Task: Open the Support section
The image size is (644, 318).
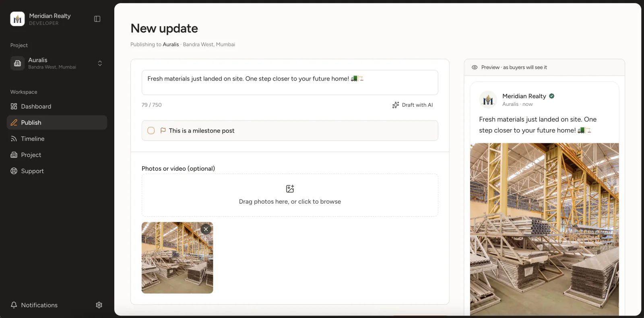Action: pos(57,171)
